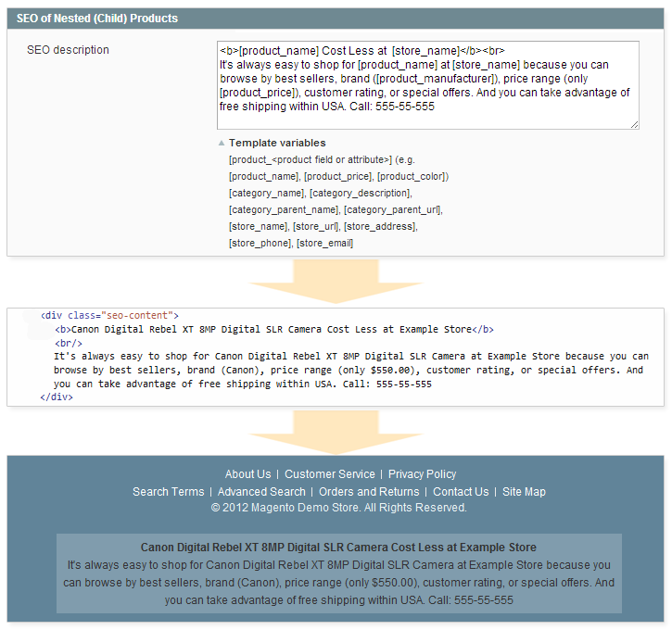Collapse the Template variables section triangle
The height and width of the screenshot is (630, 672).
[x=222, y=144]
